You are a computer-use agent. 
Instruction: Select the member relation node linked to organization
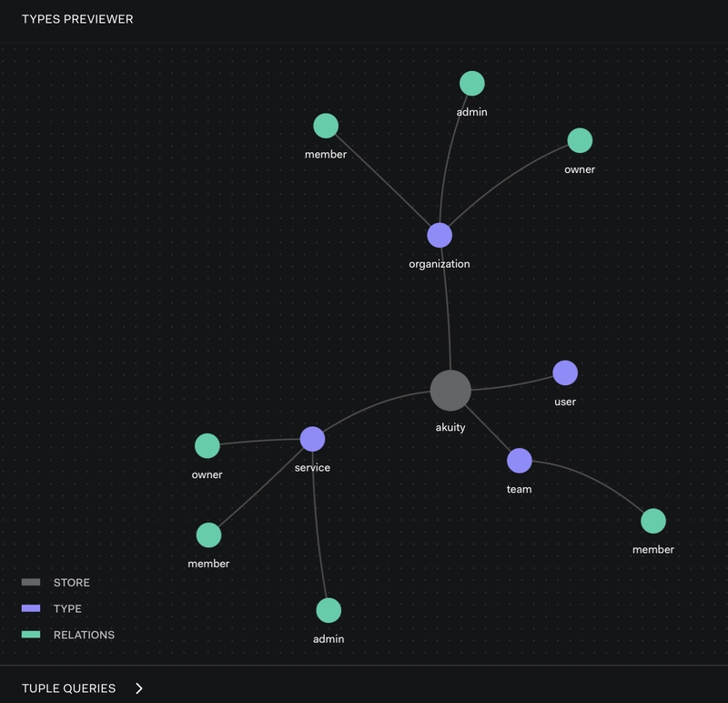coord(326,126)
